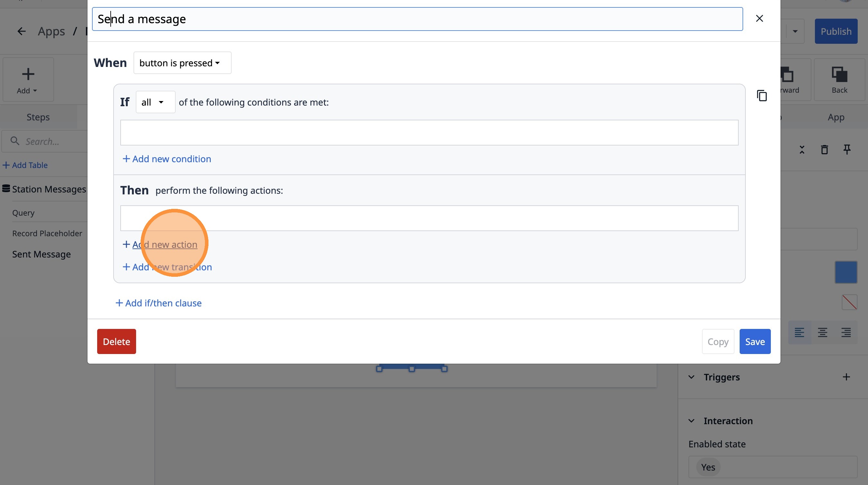Open the 'button is pressed' dropdown
The image size is (868, 485).
pos(182,63)
